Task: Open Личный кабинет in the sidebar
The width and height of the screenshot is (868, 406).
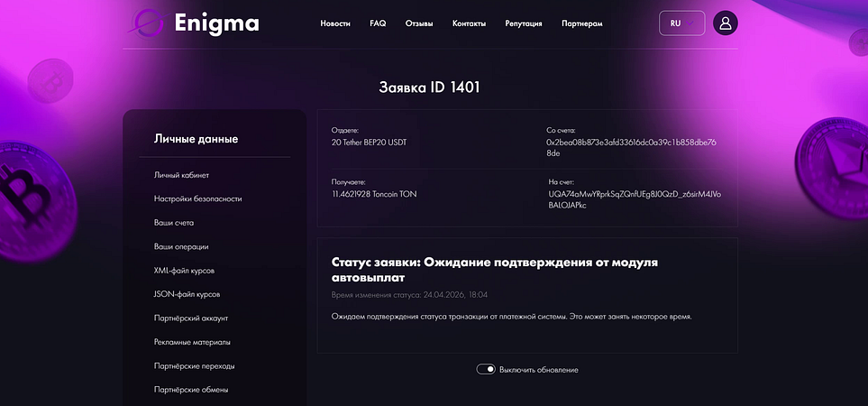Action: 181,175
